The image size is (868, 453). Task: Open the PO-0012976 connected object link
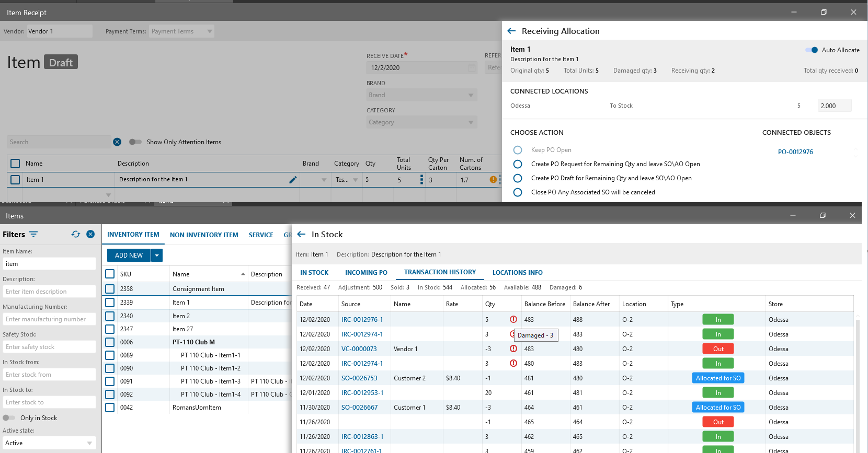tap(795, 152)
